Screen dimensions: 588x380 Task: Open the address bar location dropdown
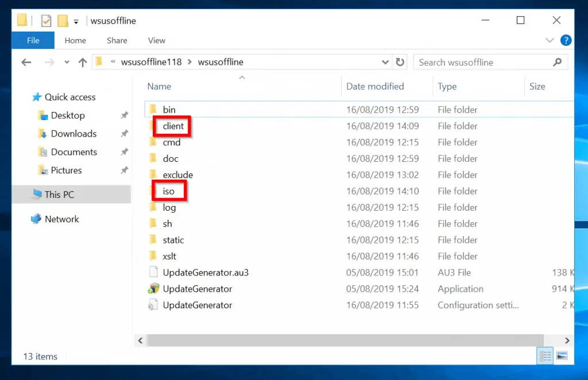[385, 62]
